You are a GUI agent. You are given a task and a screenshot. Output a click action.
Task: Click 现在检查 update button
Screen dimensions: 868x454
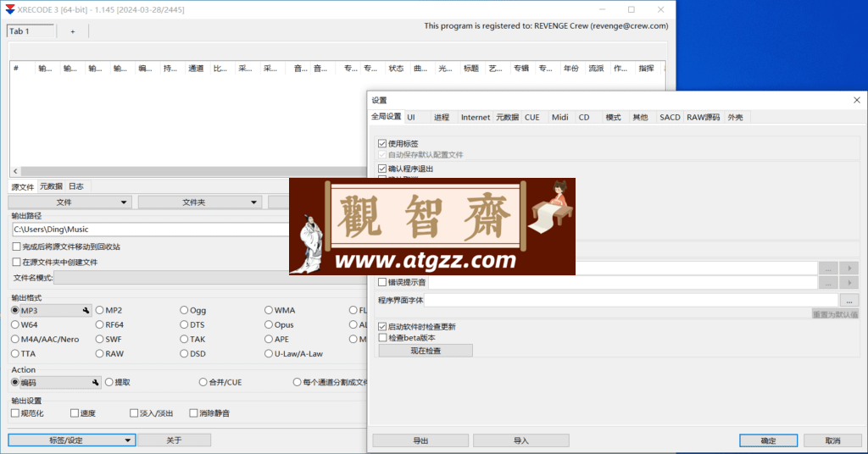(426, 351)
